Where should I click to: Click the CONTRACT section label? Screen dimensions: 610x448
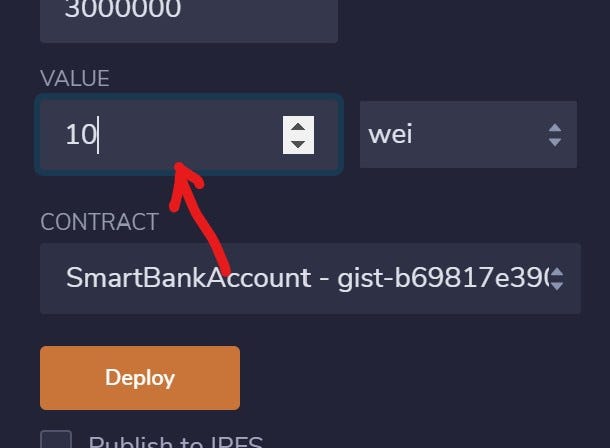[x=100, y=222]
